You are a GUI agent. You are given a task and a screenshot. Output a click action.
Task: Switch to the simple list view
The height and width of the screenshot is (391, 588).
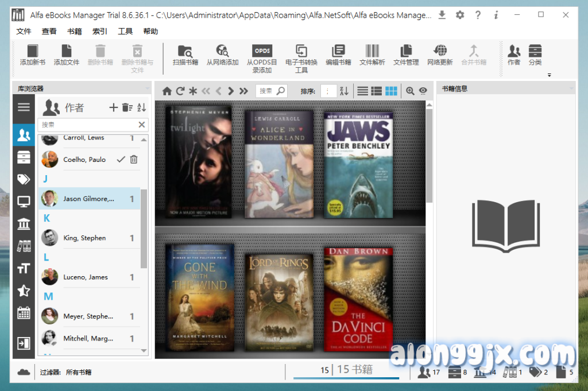(362, 91)
